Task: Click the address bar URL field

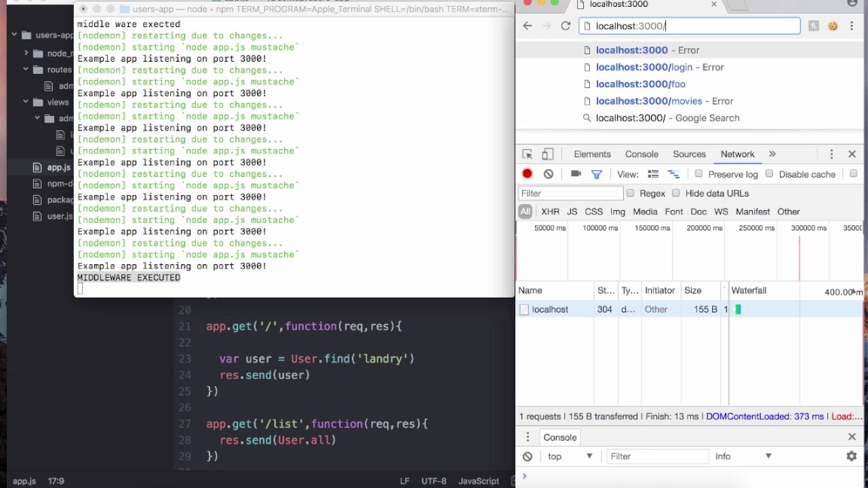Action: 690,26
